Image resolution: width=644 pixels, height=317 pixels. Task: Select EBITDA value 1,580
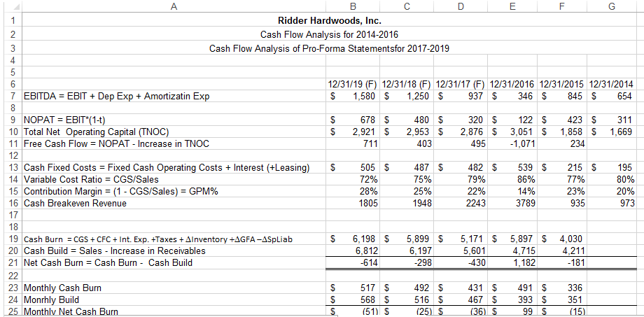[353, 97]
